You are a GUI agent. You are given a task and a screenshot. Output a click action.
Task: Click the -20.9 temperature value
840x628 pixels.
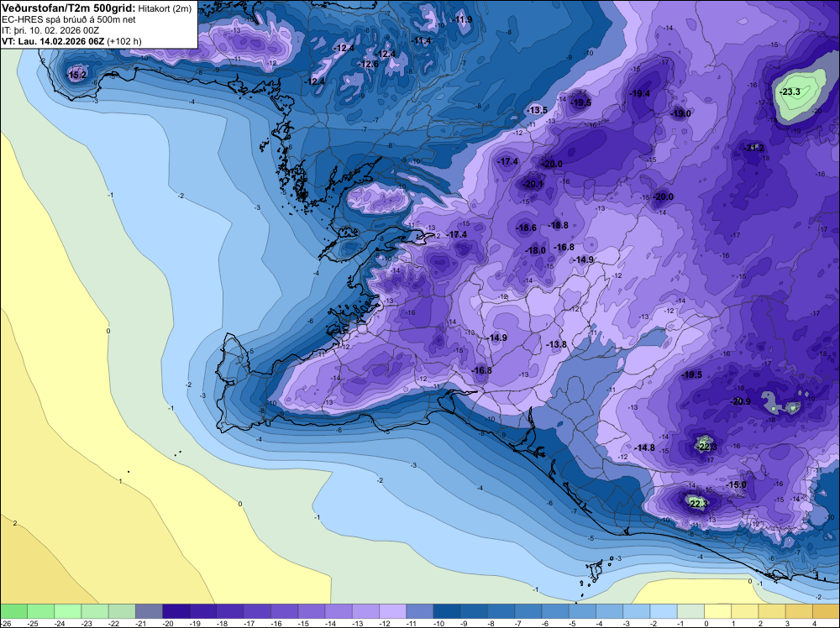[740, 401]
